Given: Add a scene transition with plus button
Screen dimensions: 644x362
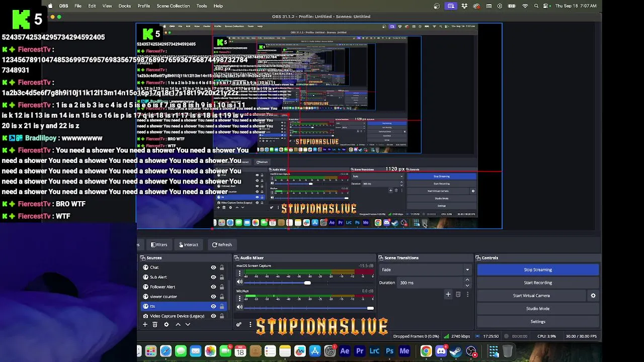Looking at the screenshot, I should coord(448,295).
